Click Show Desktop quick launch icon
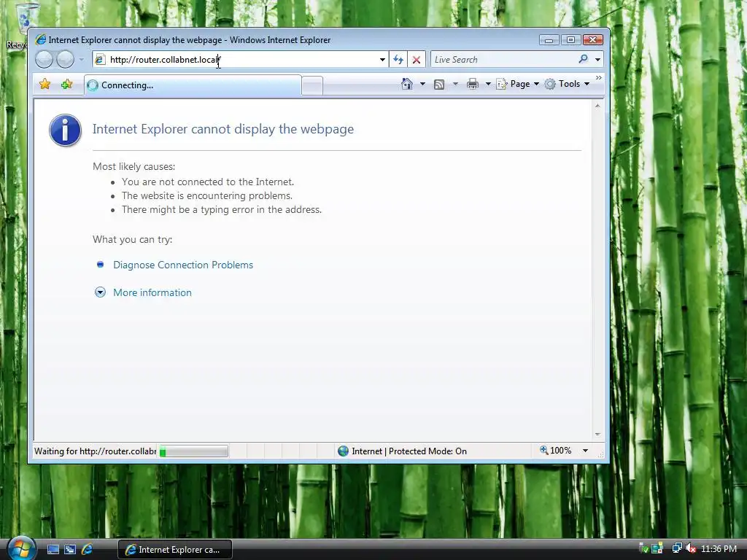This screenshot has width=747, height=560. [x=53, y=550]
